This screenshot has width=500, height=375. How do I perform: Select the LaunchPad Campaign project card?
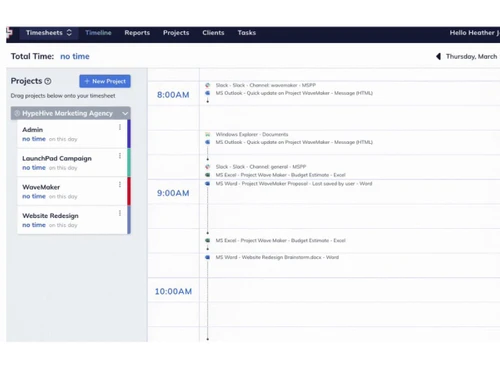(72, 162)
